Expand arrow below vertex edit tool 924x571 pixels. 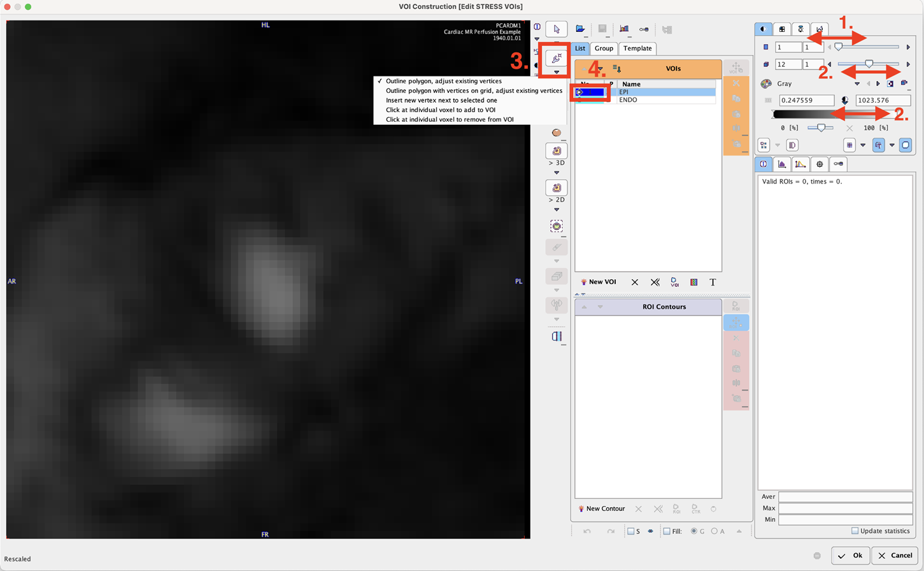(x=557, y=72)
